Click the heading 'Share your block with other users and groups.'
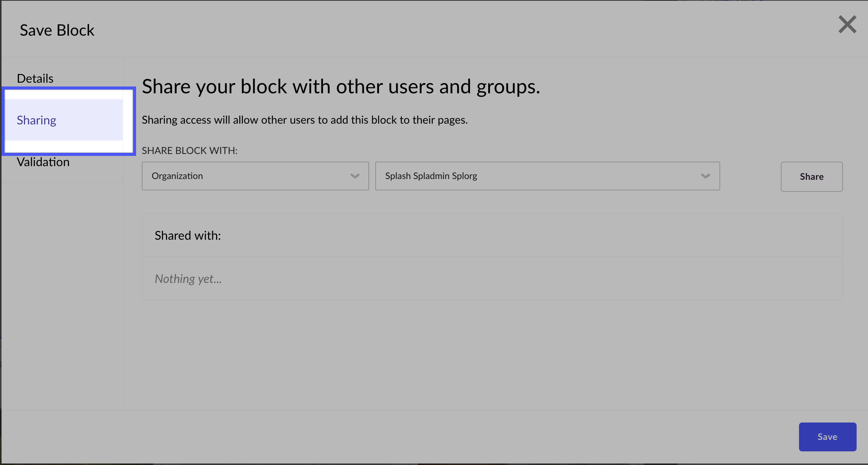Image resolution: width=868 pixels, height=465 pixels. click(x=341, y=87)
